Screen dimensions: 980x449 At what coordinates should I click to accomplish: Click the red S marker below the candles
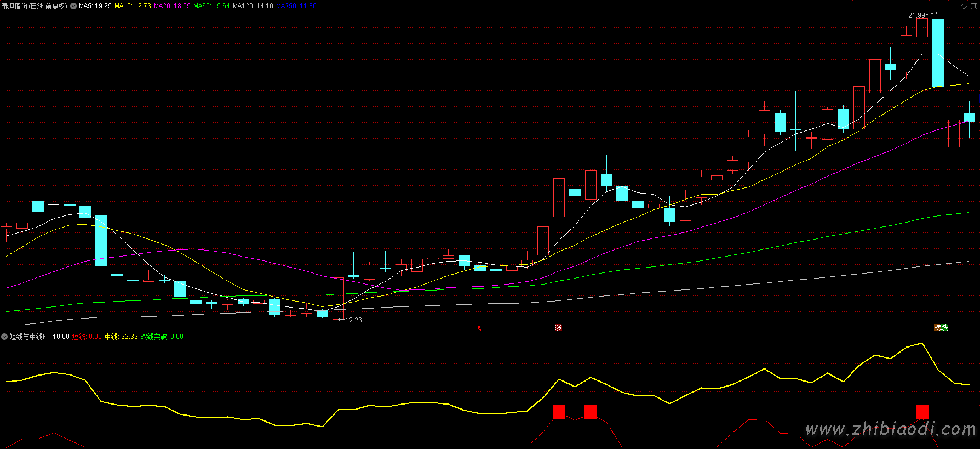click(479, 328)
